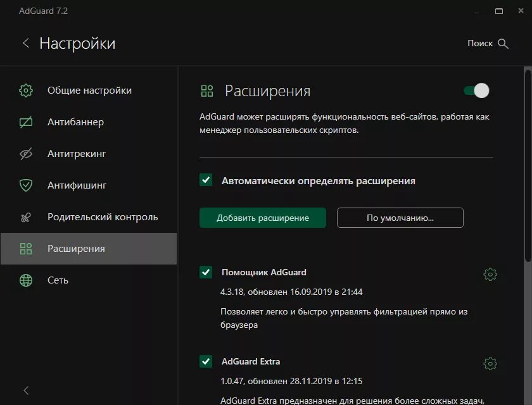Uncheck Автоматически определять расширения
Screen dimensions: 532x405
[206, 180]
